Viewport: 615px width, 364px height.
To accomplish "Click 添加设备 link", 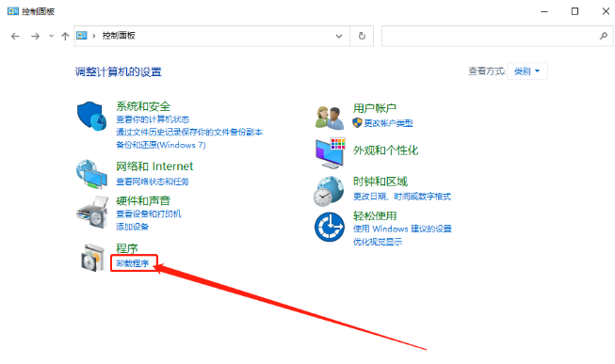I will coord(132,227).
